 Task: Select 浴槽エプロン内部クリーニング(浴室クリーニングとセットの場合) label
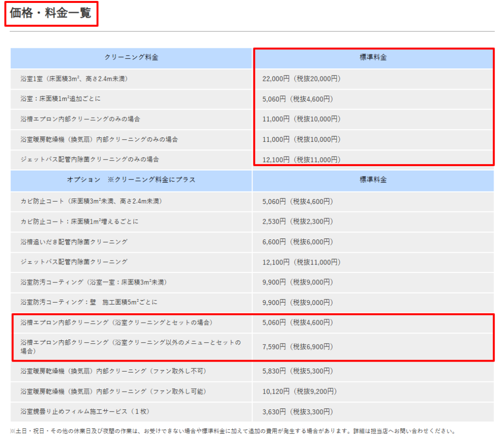point(117,323)
